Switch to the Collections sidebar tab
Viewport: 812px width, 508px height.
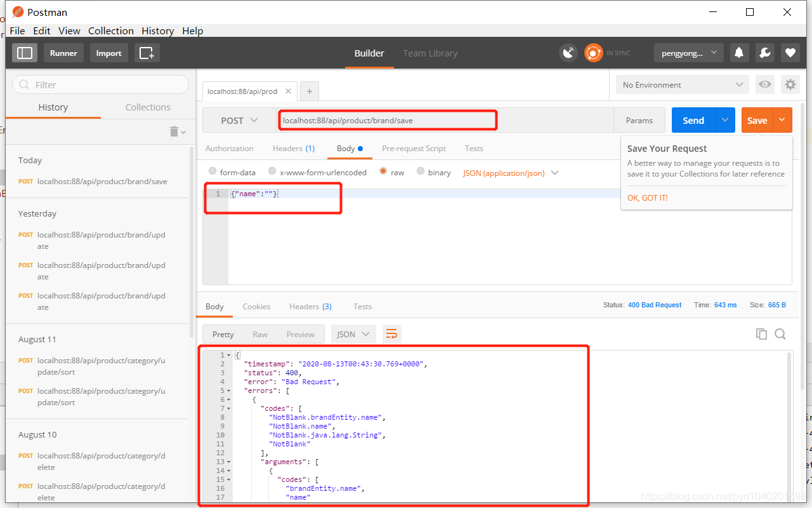[x=148, y=107]
